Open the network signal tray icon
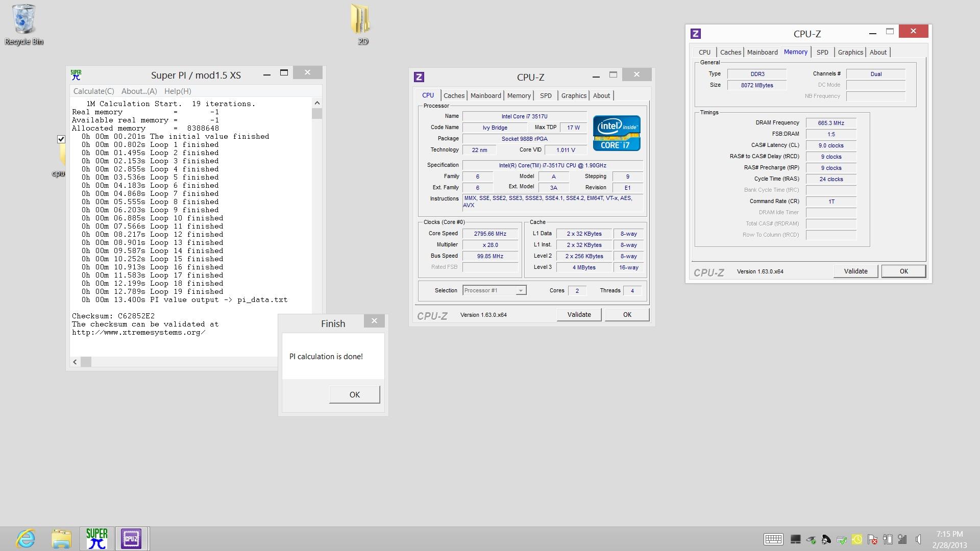 [x=902, y=539]
